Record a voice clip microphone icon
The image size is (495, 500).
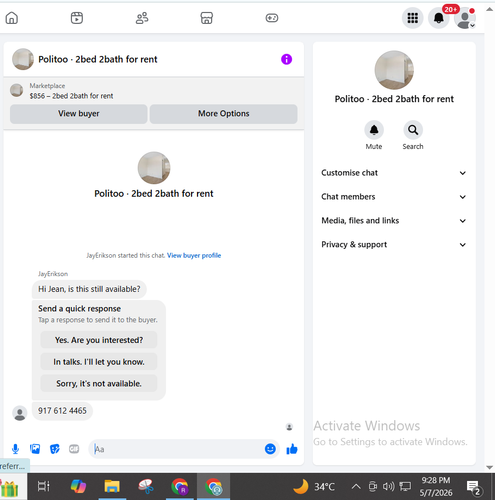pos(15,449)
